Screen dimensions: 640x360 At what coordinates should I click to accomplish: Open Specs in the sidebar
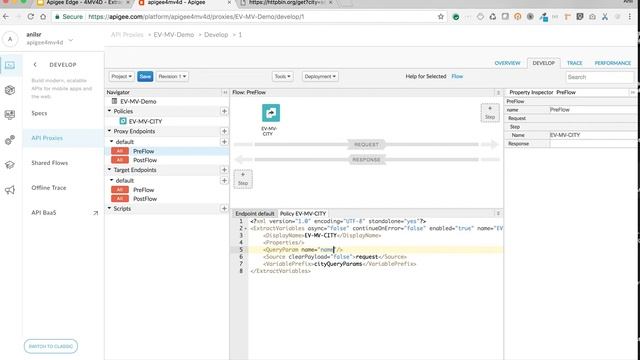[39, 113]
